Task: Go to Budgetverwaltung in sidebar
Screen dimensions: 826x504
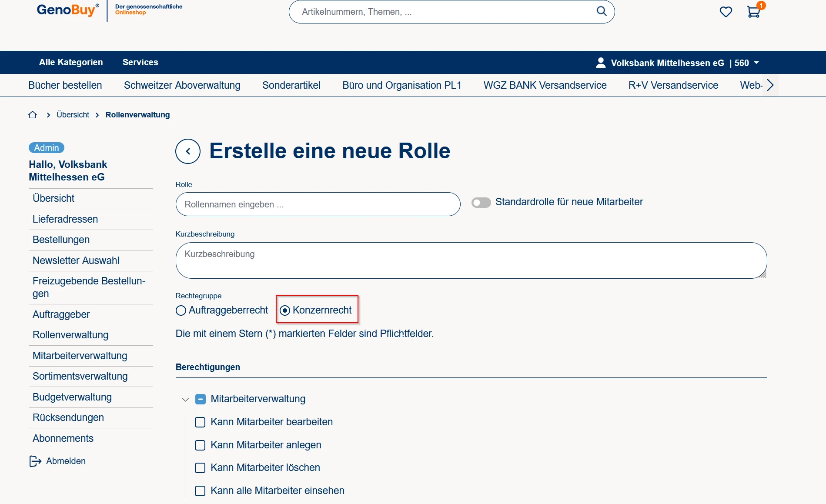Action: pos(72,397)
